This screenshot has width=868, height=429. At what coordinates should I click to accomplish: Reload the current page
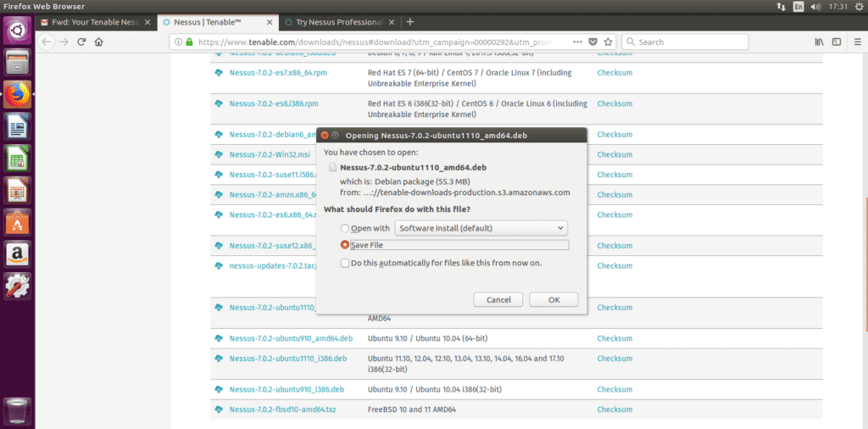coord(81,42)
